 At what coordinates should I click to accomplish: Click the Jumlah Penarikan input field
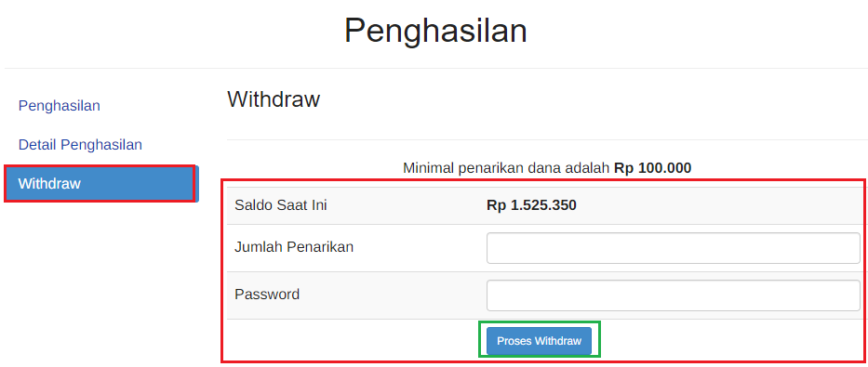[x=673, y=248]
